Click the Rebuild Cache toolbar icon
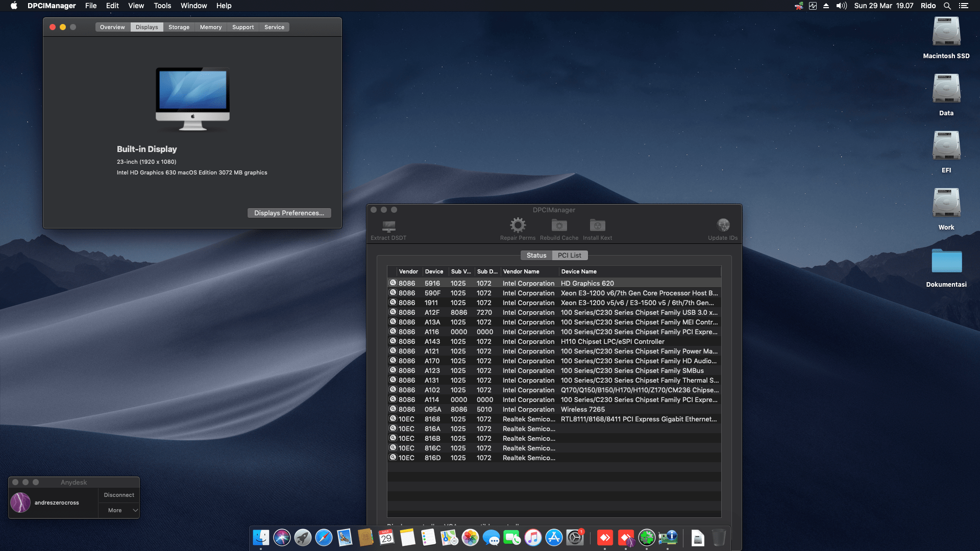Viewport: 980px width, 551px height. (x=559, y=225)
